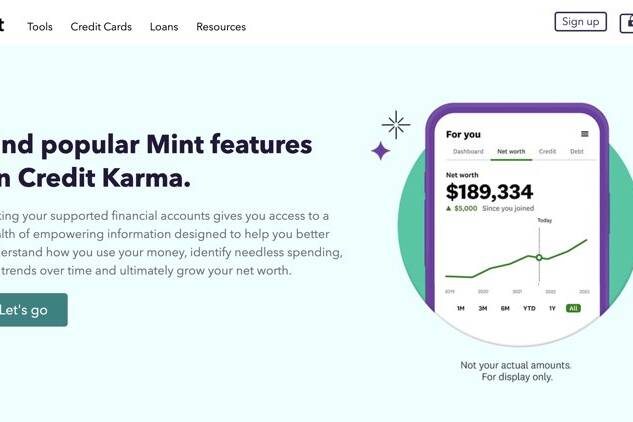Click the partial logo at top left
The width and height of the screenshot is (633, 422).
pyautogui.click(x=2, y=25)
